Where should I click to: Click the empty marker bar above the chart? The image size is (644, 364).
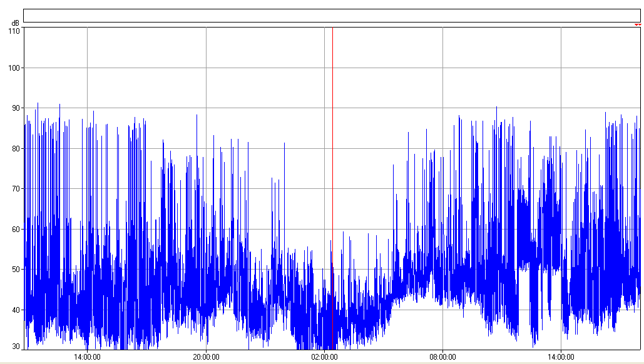tap(332, 16)
